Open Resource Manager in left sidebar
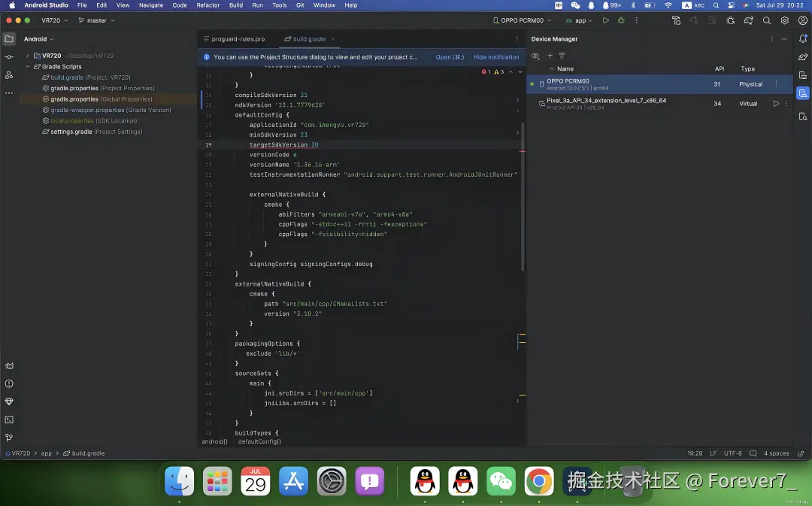 point(9,75)
